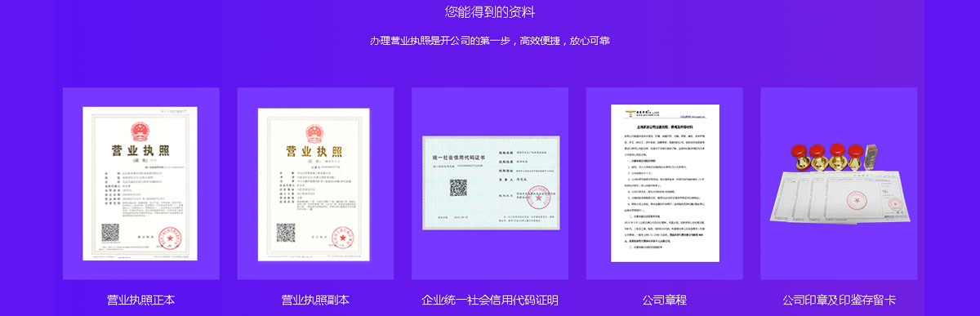Image resolution: width=980 pixels, height=316 pixels.
Task: Open the 营业执照正本 license thumbnail
Action: [x=140, y=184]
